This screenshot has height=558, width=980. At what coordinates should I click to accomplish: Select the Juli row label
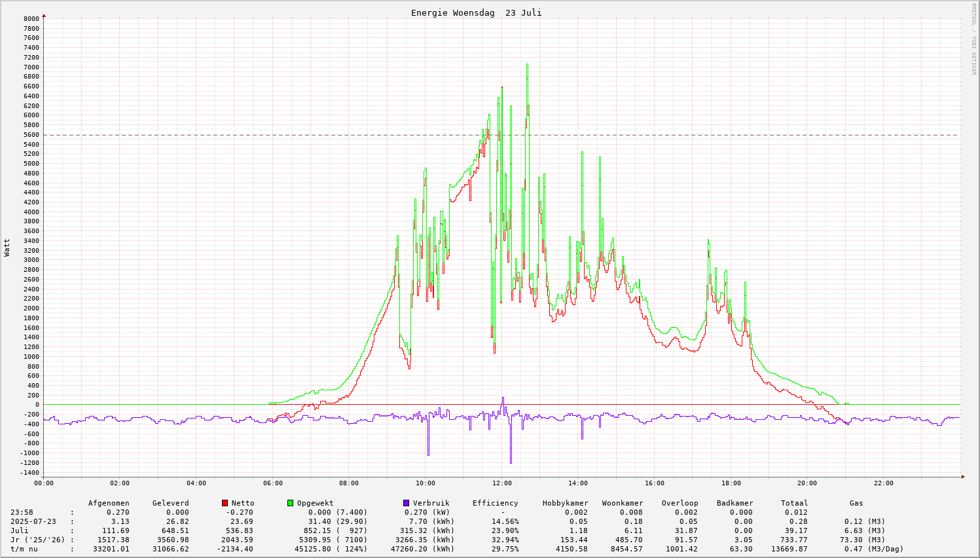[x=20, y=530]
